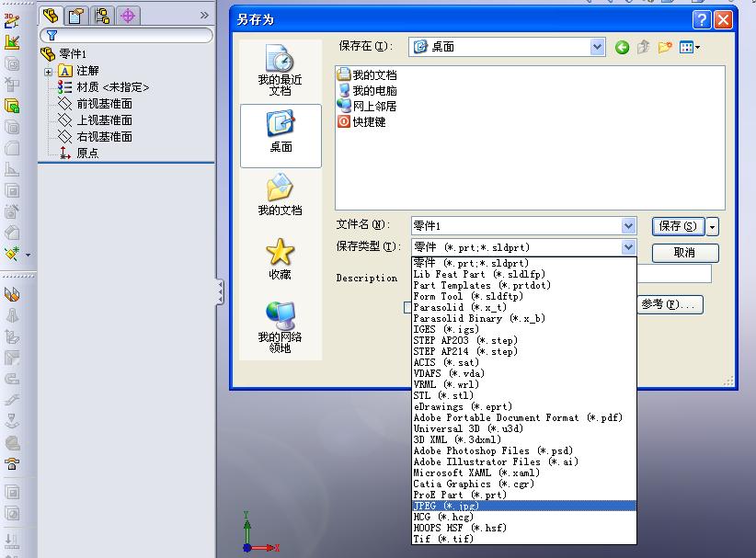Open 我的文档 in places bar
This screenshot has height=558, width=756.
pyautogui.click(x=281, y=195)
